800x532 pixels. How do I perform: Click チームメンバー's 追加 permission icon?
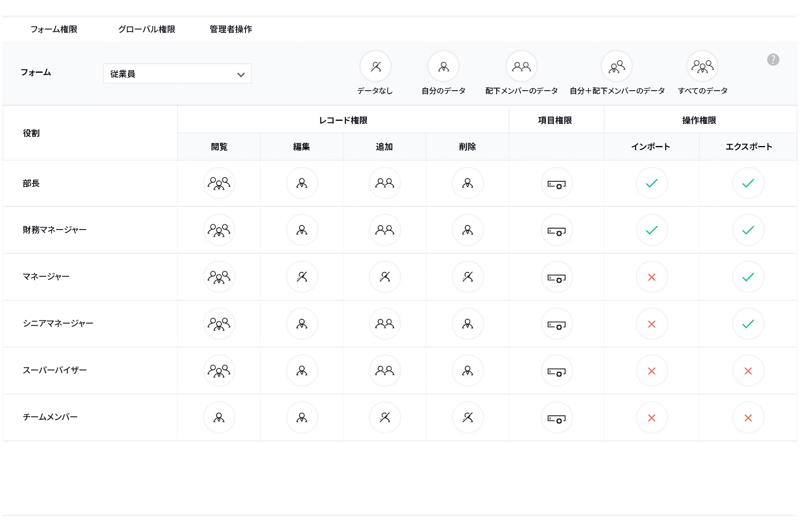click(384, 418)
